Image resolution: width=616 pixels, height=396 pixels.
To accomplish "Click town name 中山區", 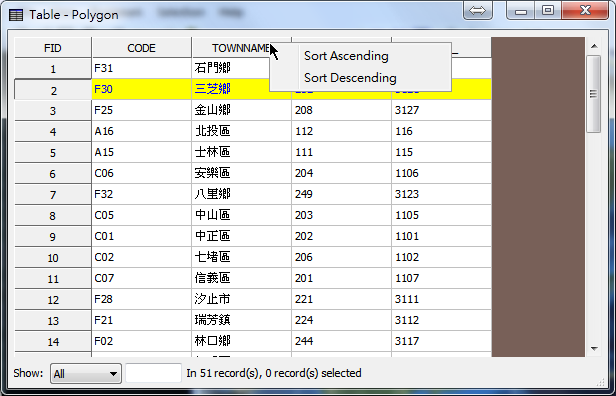I will pos(213,215).
